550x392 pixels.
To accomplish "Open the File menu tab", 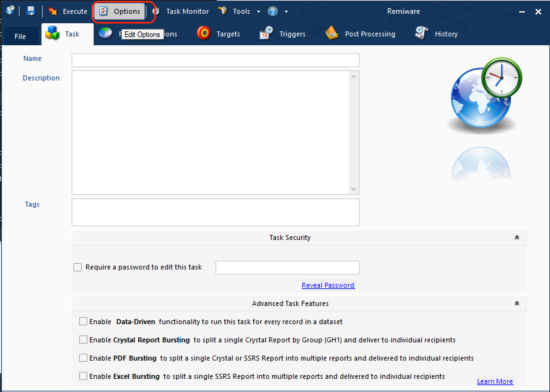I will tap(20, 36).
